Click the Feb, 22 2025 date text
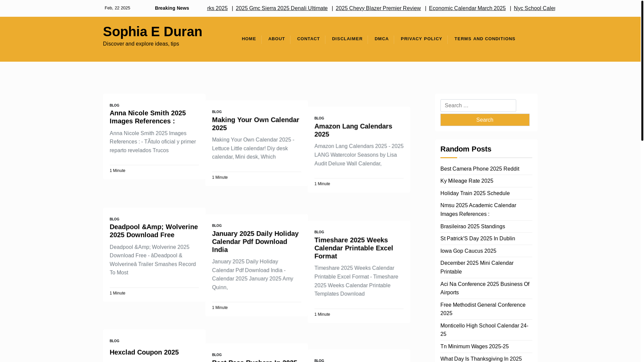 pyautogui.click(x=117, y=8)
